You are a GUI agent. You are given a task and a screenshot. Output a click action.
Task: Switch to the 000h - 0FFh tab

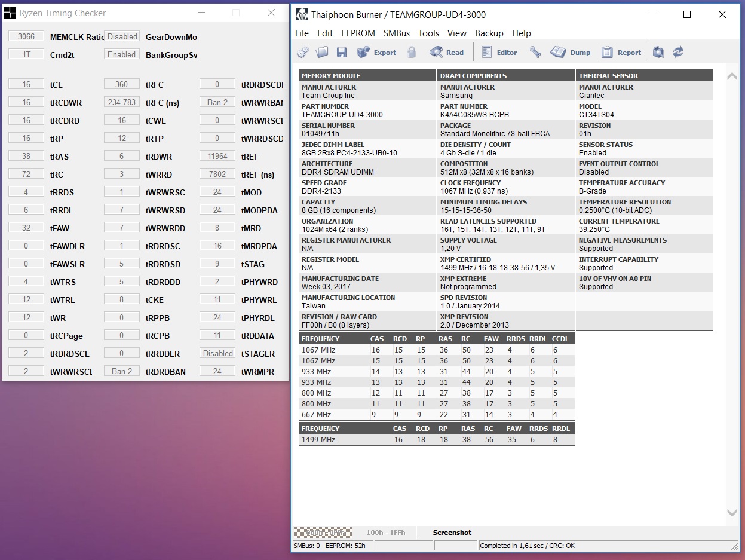pos(323,533)
